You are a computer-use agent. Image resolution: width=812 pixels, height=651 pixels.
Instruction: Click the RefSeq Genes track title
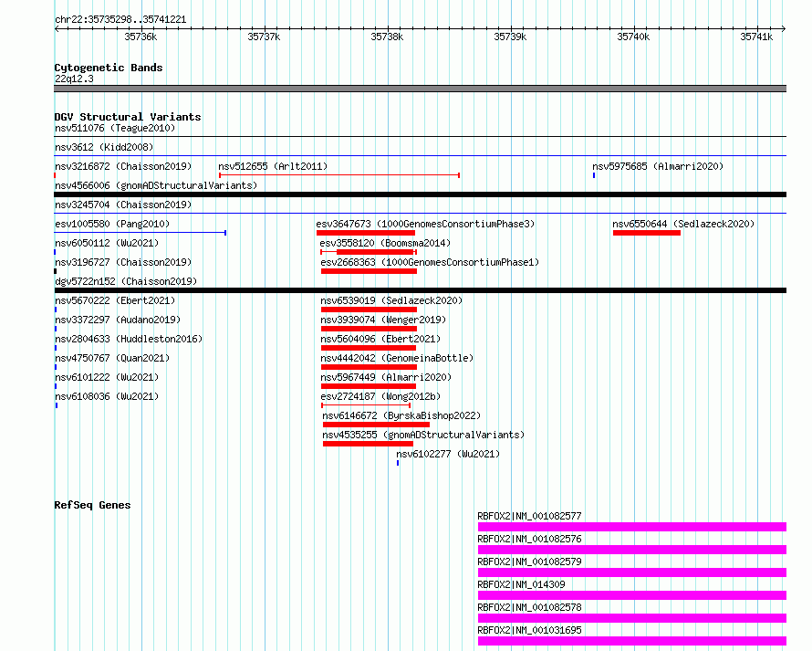92,505
